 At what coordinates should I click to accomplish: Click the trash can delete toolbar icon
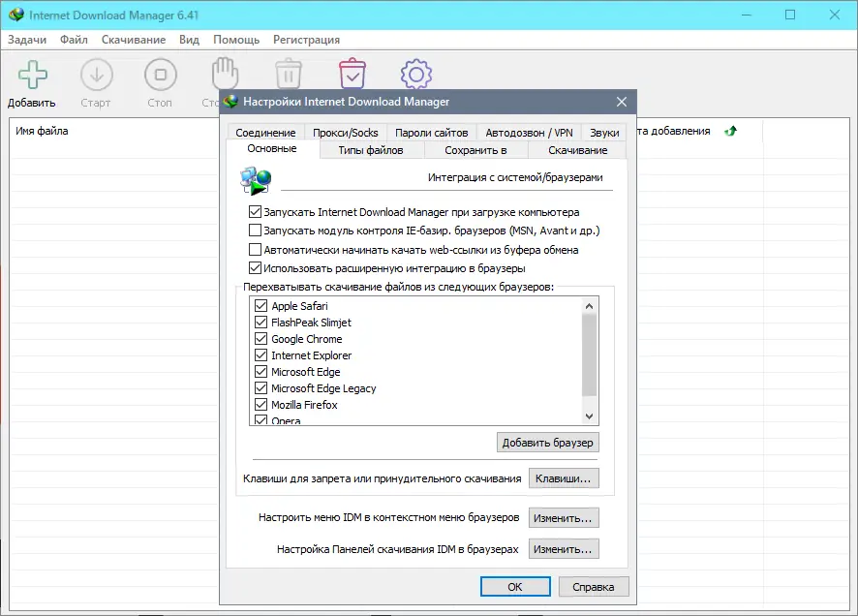pos(289,74)
